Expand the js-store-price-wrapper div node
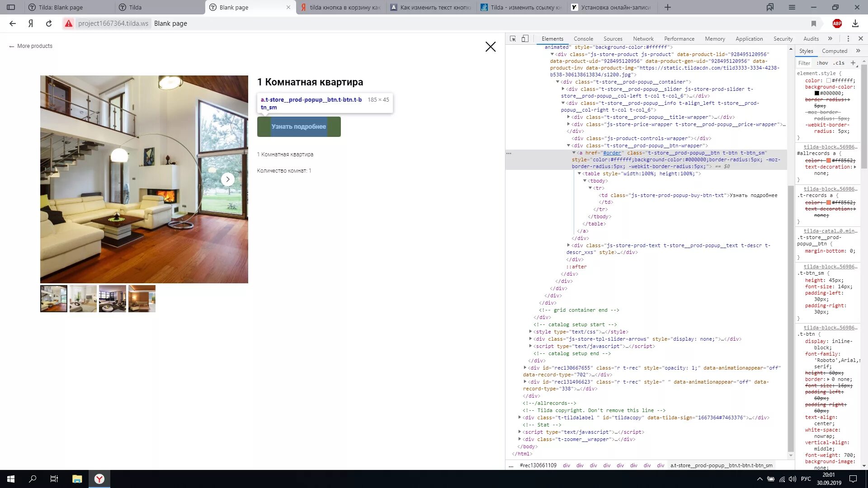Image resolution: width=868 pixels, height=488 pixels. [568, 124]
